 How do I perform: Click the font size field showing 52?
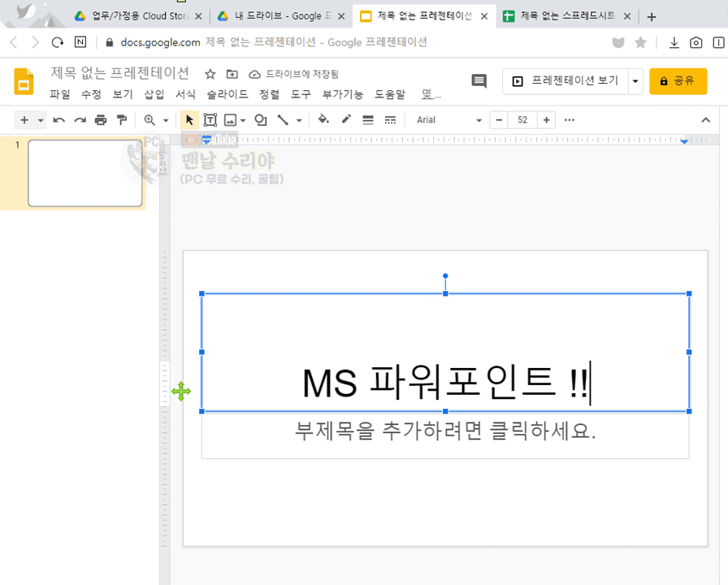[x=522, y=120]
